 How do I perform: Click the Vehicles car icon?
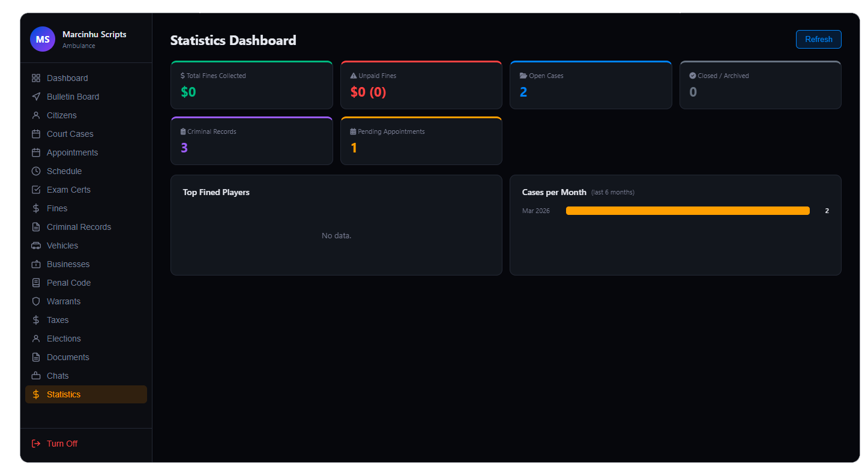tap(36, 246)
